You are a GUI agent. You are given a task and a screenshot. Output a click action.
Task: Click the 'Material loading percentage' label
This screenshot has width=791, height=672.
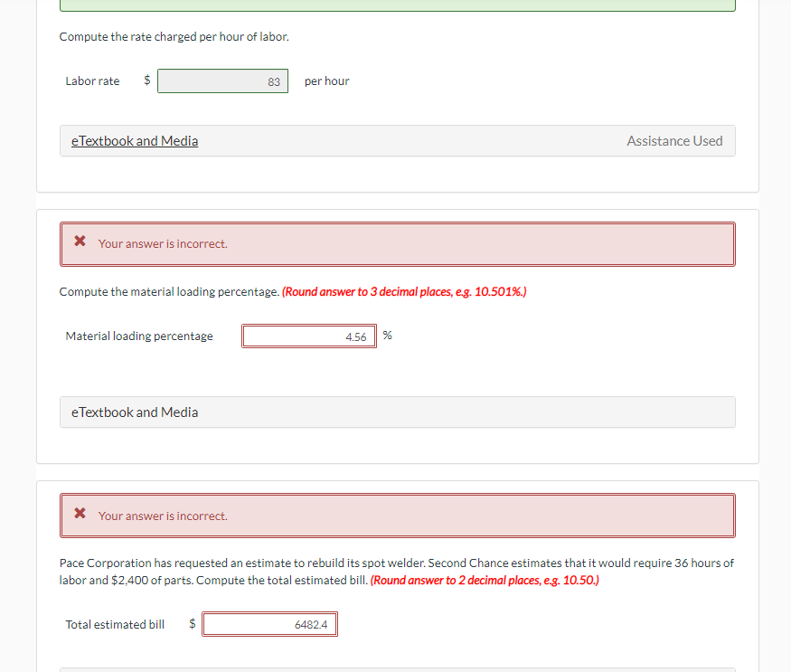tap(139, 336)
